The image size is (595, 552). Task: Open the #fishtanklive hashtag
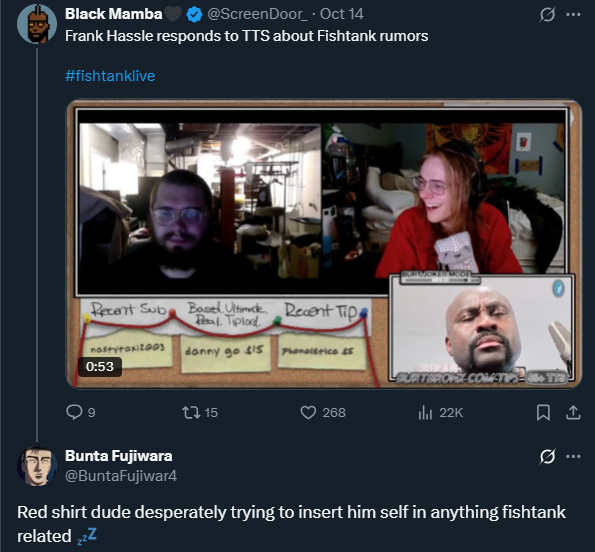tap(110, 76)
